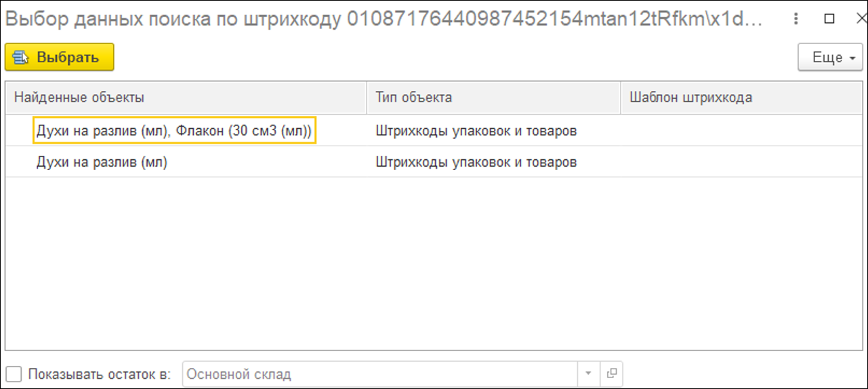Click the dialog title text in the title bar
Image resolution: width=868 pixels, height=389 pixels.
379,19
